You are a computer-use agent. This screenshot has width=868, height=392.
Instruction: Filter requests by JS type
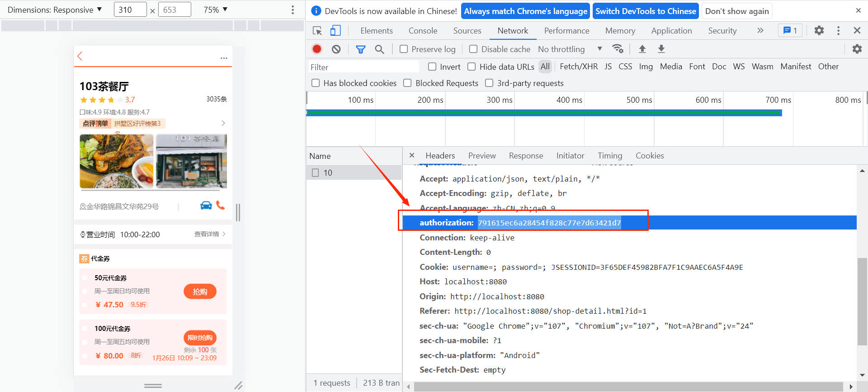click(x=608, y=67)
